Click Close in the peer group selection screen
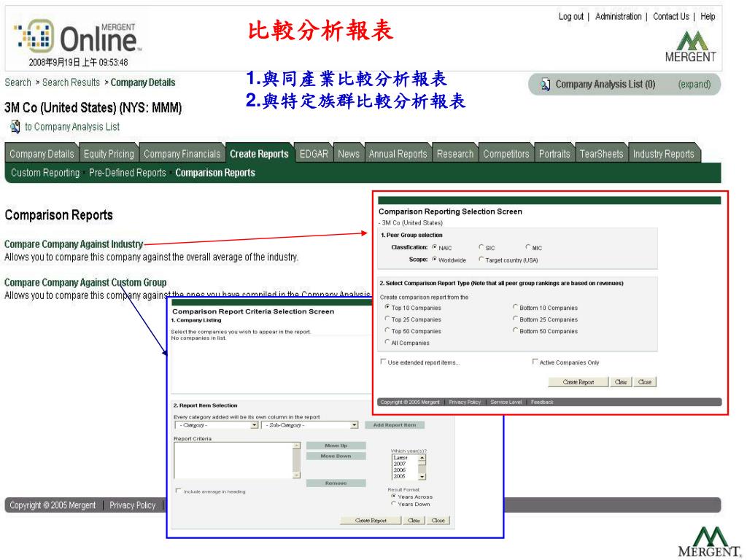The image size is (747, 560). coord(645,382)
